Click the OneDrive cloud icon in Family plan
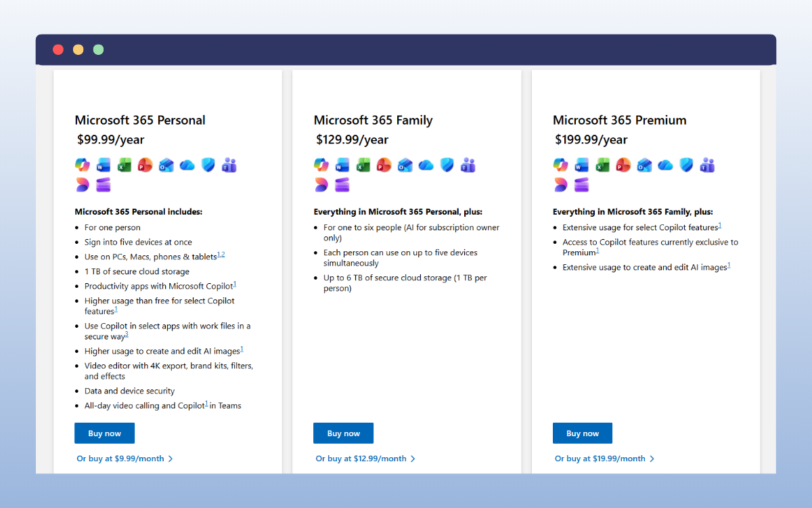This screenshot has width=812, height=508. [x=426, y=165]
